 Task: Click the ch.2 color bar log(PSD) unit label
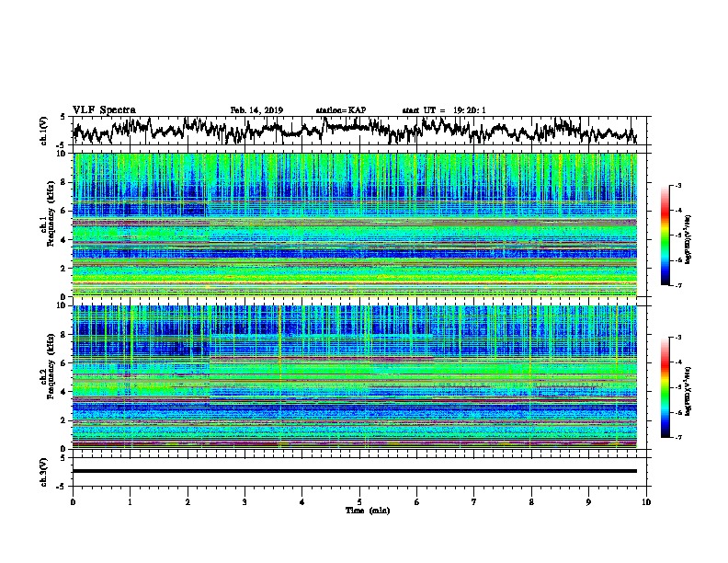pyautogui.click(x=688, y=391)
